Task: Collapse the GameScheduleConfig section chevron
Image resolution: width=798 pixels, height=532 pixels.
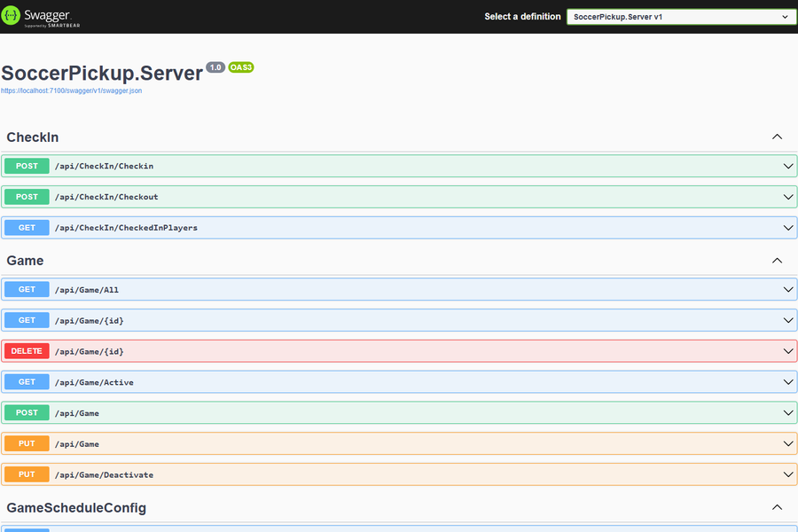Action: [x=777, y=507]
